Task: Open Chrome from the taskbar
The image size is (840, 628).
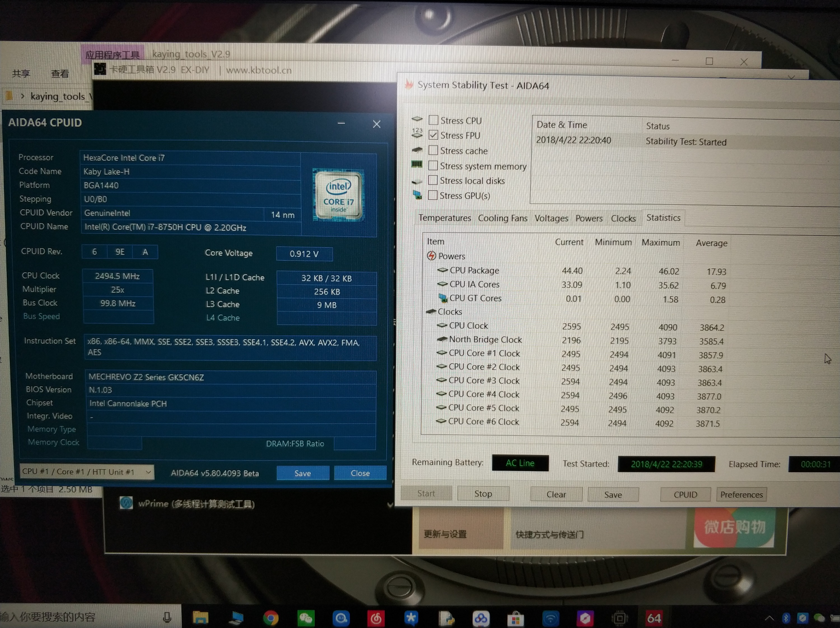Action: pyautogui.click(x=271, y=618)
